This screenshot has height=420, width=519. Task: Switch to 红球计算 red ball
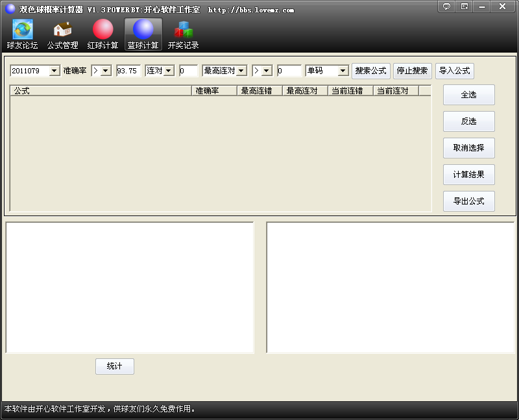(103, 34)
